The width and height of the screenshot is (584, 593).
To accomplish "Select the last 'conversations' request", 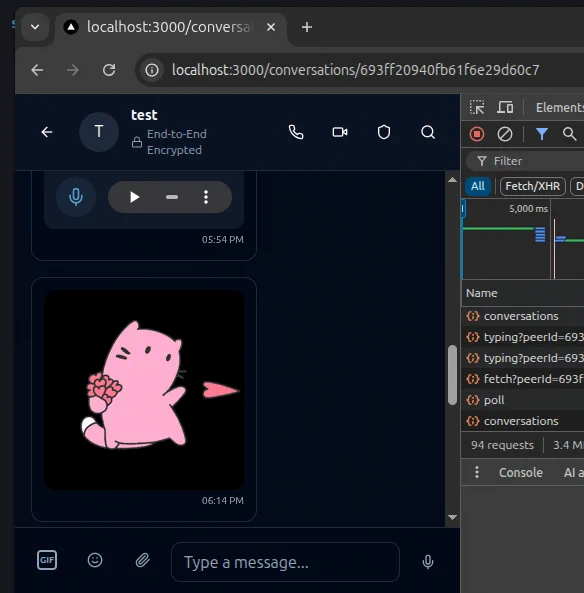I will point(523,421).
